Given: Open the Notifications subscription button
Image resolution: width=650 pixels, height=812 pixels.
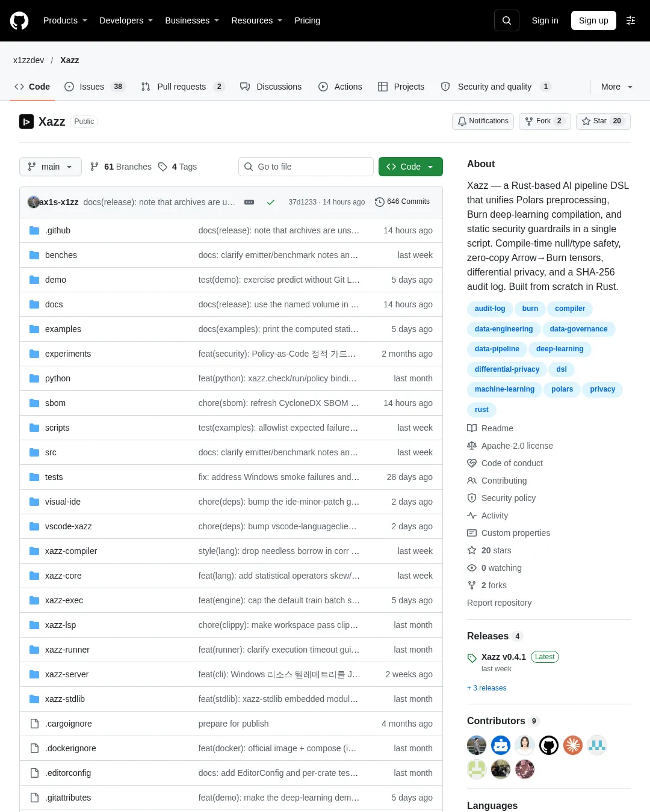Looking at the screenshot, I should 483,121.
